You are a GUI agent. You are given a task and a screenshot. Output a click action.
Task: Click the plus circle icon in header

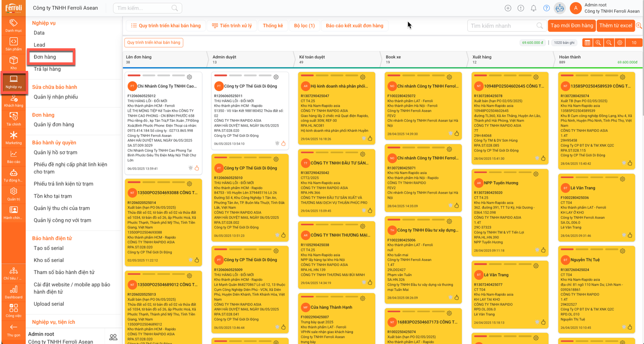click(x=508, y=8)
